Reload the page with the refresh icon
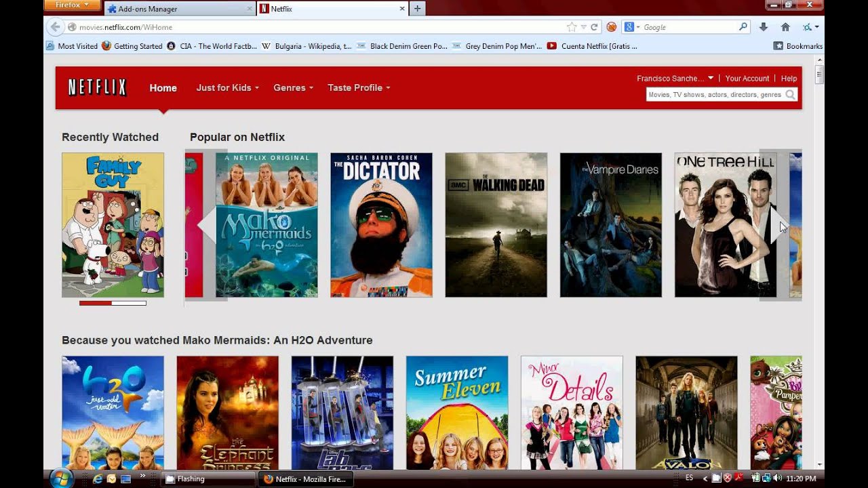 [594, 27]
